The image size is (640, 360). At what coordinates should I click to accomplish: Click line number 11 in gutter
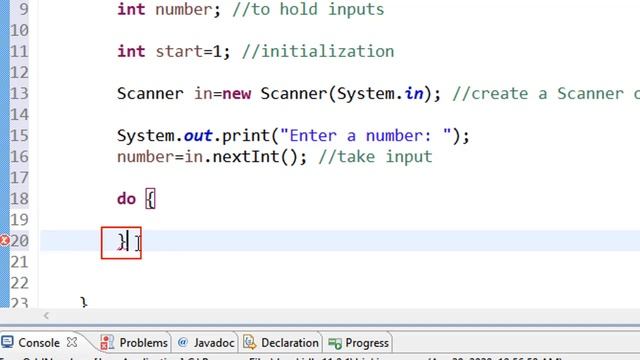click(19, 51)
